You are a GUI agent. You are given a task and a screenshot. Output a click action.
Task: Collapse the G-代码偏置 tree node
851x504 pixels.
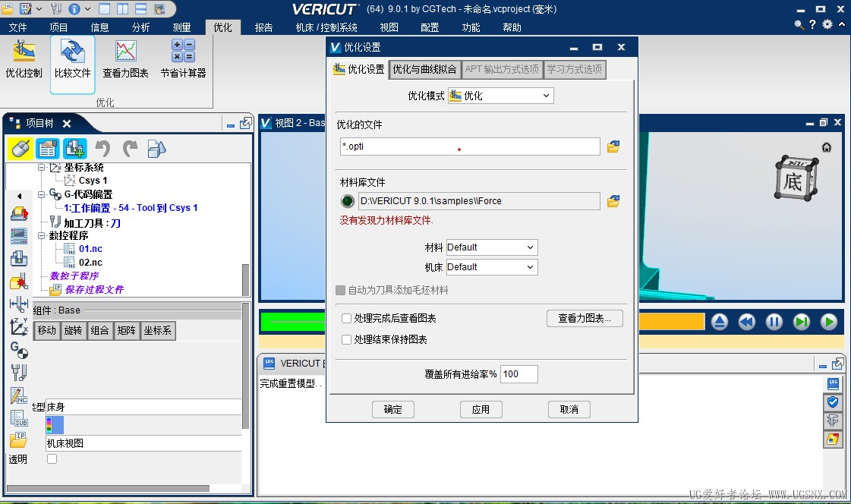click(x=41, y=194)
